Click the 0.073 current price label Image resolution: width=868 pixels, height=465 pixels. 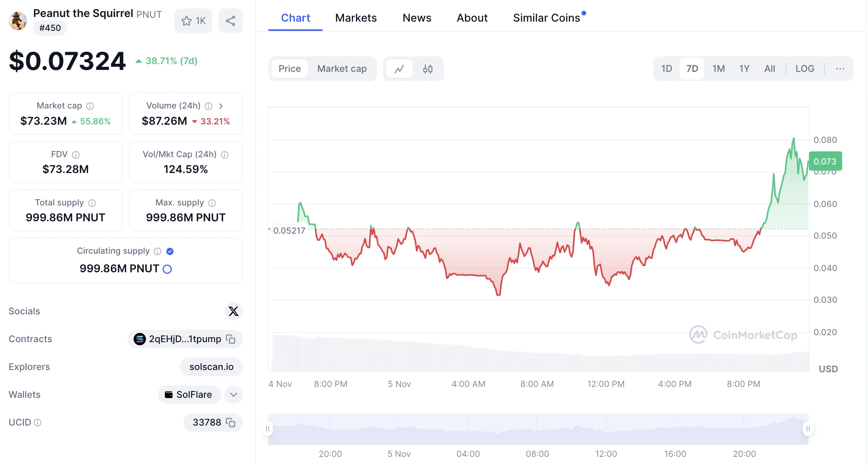pos(825,161)
